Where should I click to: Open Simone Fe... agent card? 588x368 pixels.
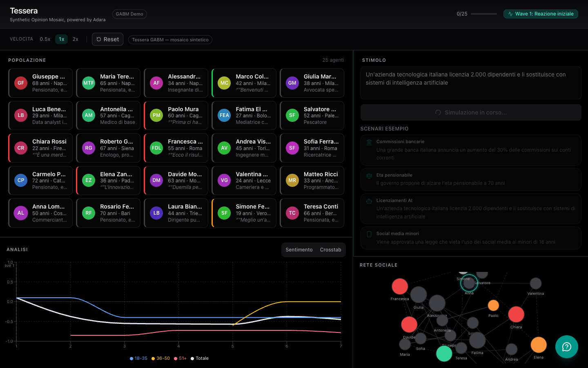(244, 213)
